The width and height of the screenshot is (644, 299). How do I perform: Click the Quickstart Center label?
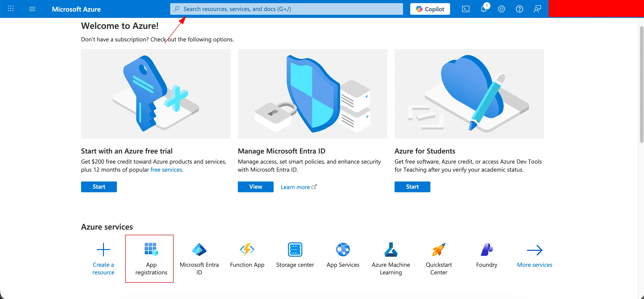439,269
